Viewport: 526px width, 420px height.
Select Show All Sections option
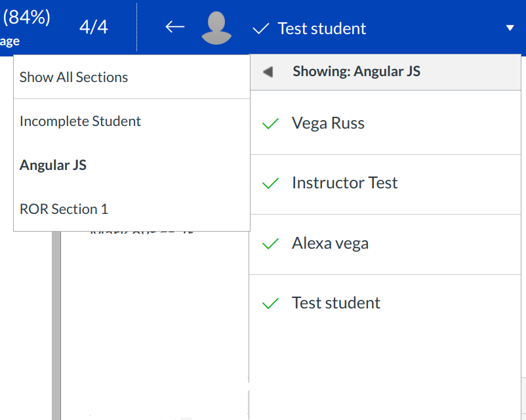(74, 77)
